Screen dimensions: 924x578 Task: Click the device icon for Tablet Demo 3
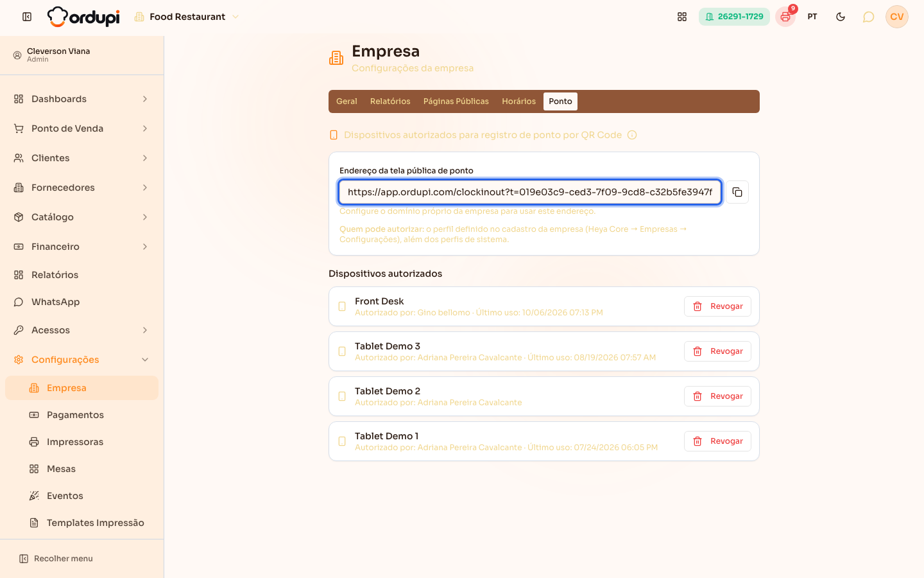pos(342,351)
